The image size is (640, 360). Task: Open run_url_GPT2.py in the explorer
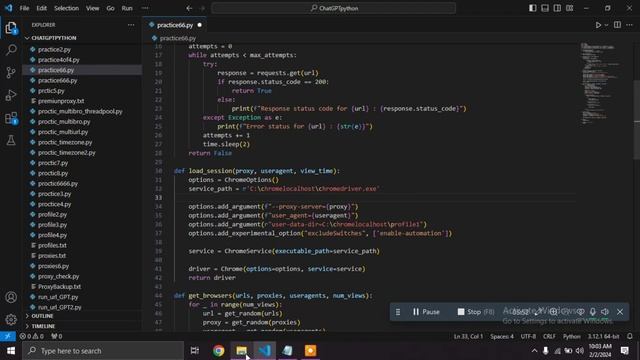[60, 307]
